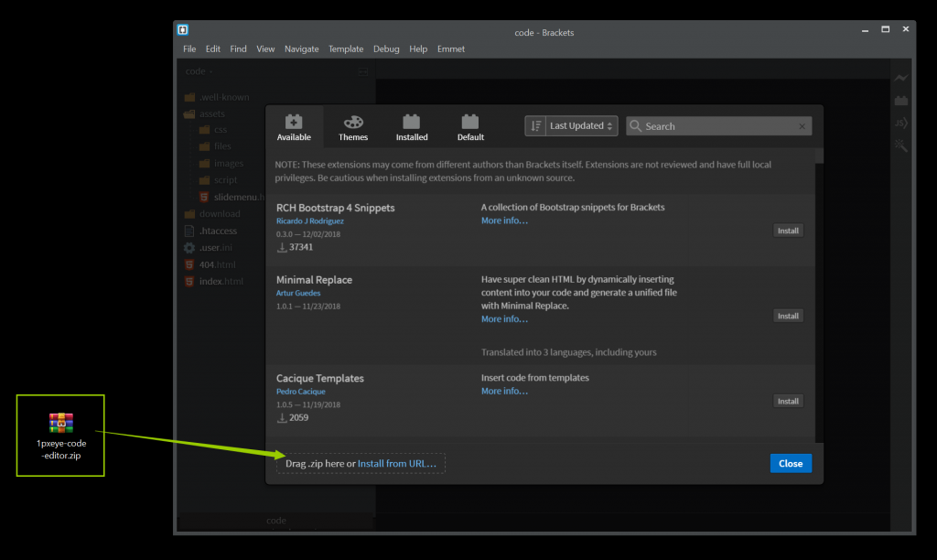Click the Brackets app icon in title bar
The width and height of the screenshot is (937, 560).
pos(183,30)
